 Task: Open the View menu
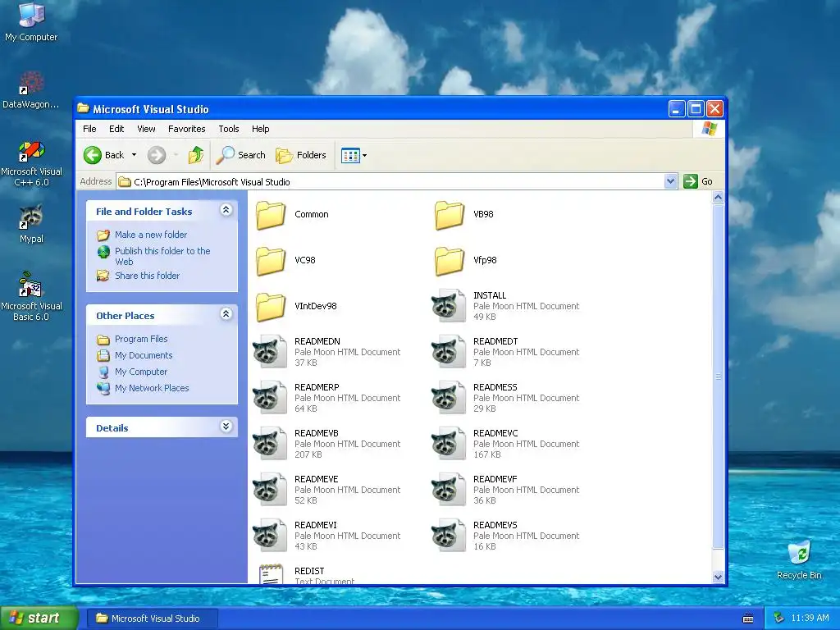tap(146, 129)
